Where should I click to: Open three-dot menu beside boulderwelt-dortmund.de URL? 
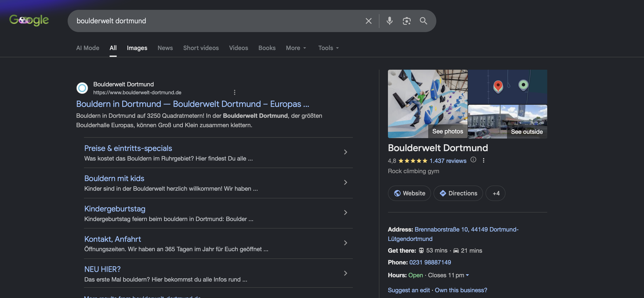click(x=234, y=92)
